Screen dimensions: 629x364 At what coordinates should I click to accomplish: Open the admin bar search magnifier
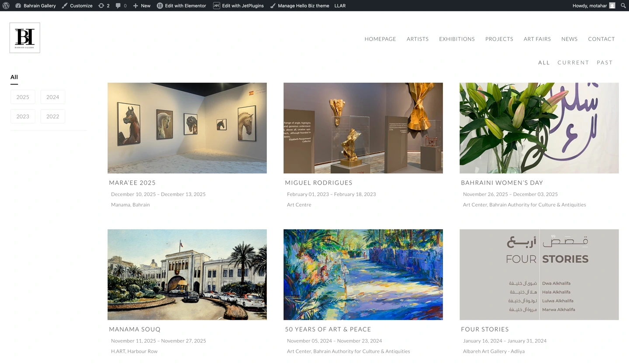pos(623,6)
